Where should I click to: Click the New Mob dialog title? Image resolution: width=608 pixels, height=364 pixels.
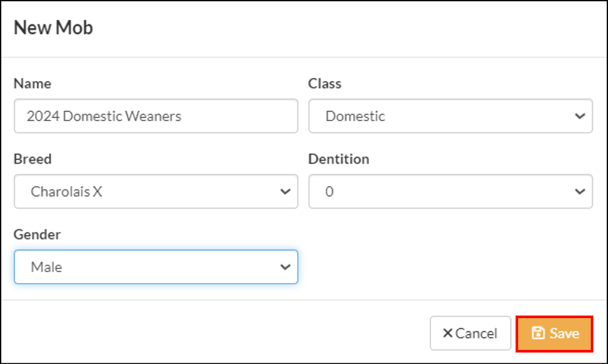(x=54, y=28)
